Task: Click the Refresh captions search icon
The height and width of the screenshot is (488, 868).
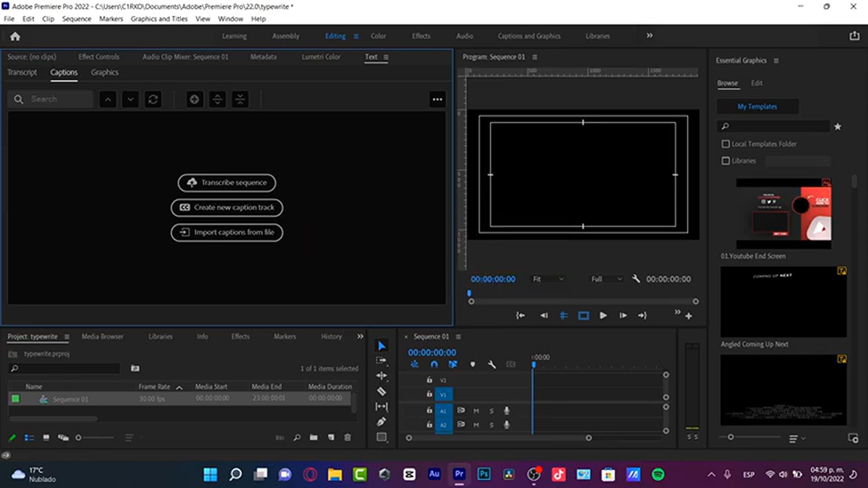Action: pos(153,99)
